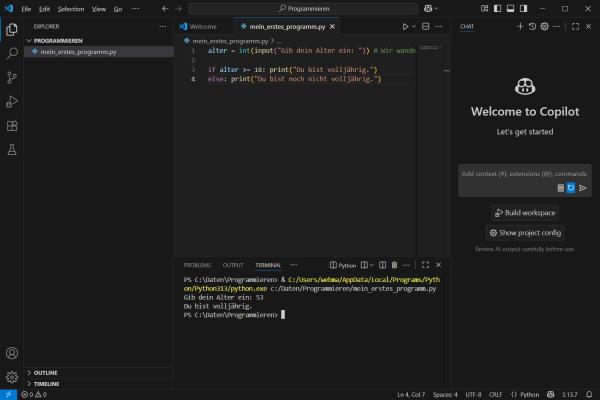Switch to the Welcome tab
The height and width of the screenshot is (400, 600).
point(204,26)
